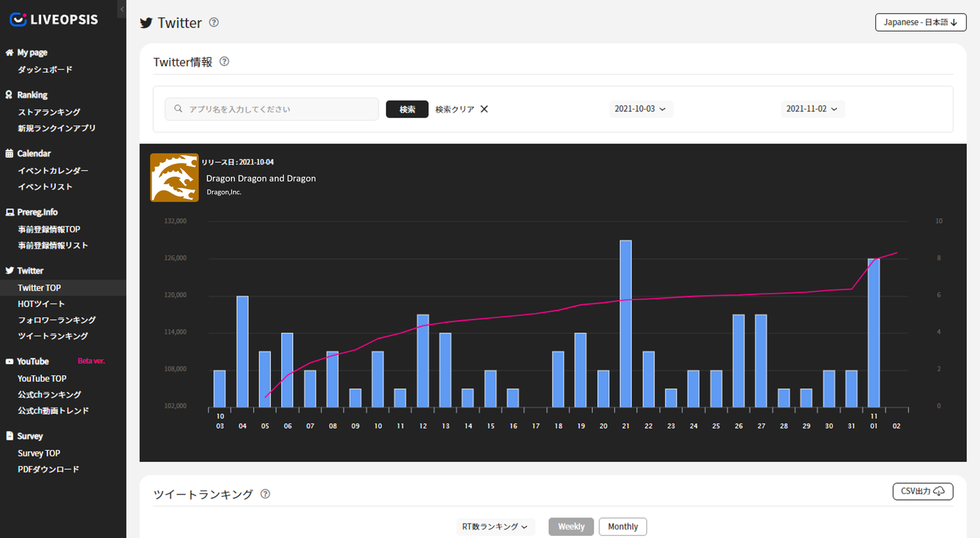This screenshot has height=538, width=980.
Task: Open 公式chランキング in sidebar
Action: 49,394
